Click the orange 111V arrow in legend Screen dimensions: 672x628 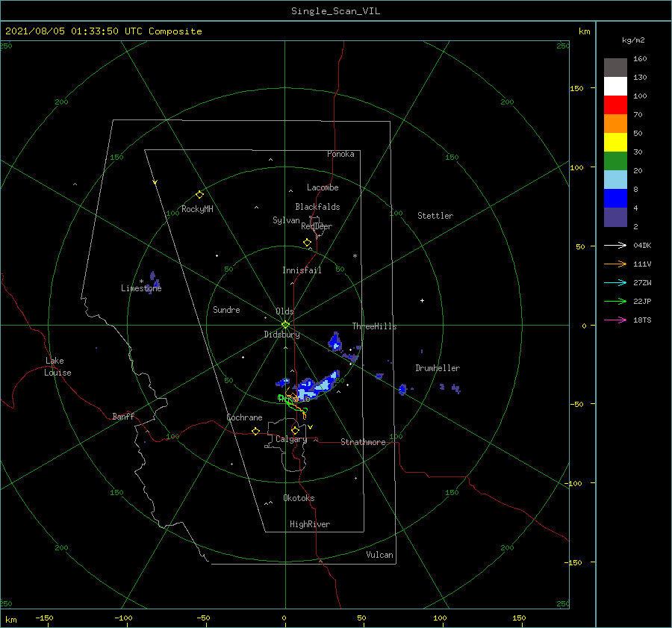[615, 264]
